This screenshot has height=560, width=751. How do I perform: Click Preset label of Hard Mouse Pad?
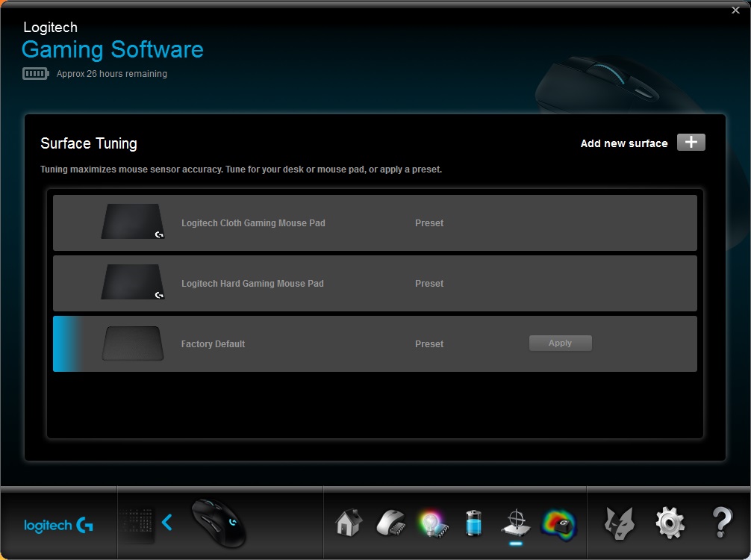coord(429,283)
